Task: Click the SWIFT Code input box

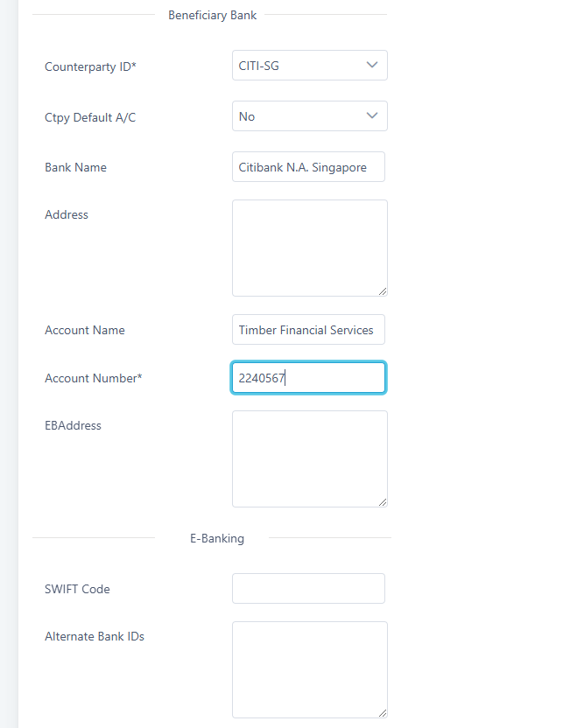Action: (308, 589)
